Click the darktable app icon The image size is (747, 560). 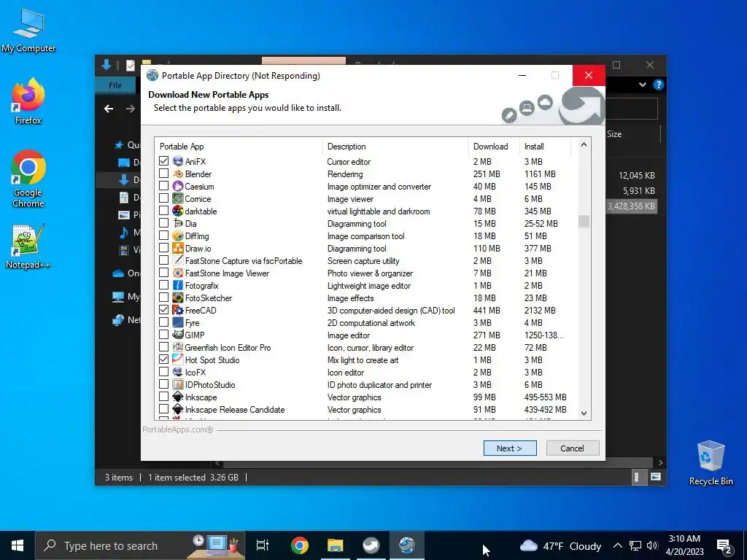click(x=178, y=211)
